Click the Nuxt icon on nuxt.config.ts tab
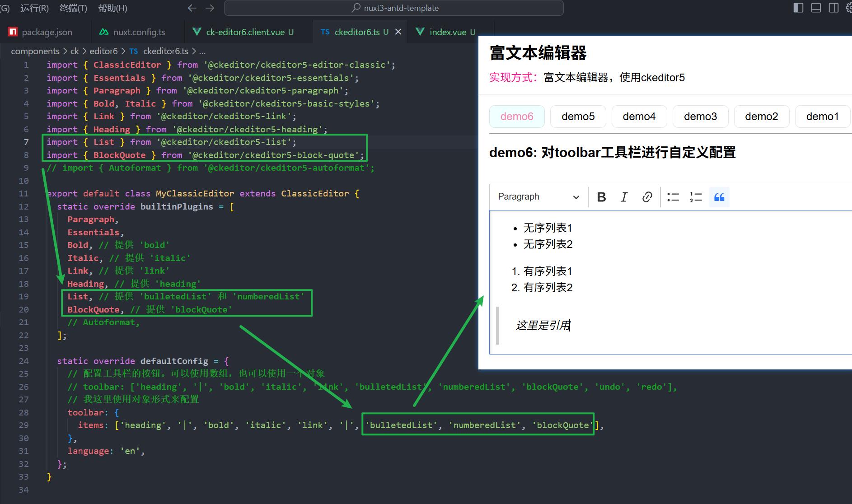Screen dimensions: 852x504 pyautogui.click(x=104, y=32)
